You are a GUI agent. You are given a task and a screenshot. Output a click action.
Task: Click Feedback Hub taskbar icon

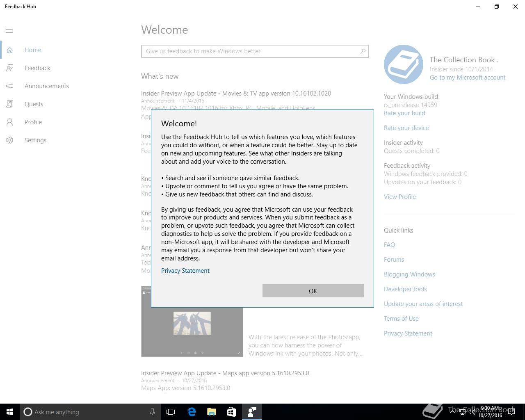tap(252, 412)
